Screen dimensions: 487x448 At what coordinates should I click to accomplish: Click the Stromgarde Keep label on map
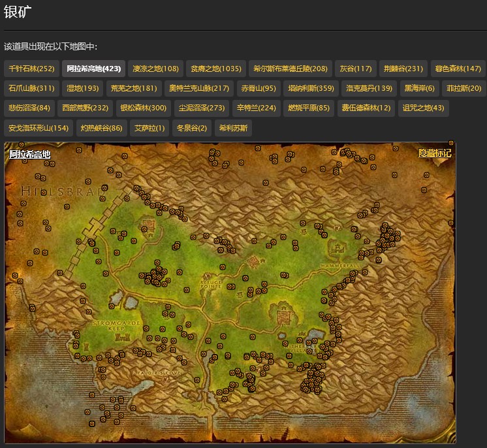click(x=116, y=326)
